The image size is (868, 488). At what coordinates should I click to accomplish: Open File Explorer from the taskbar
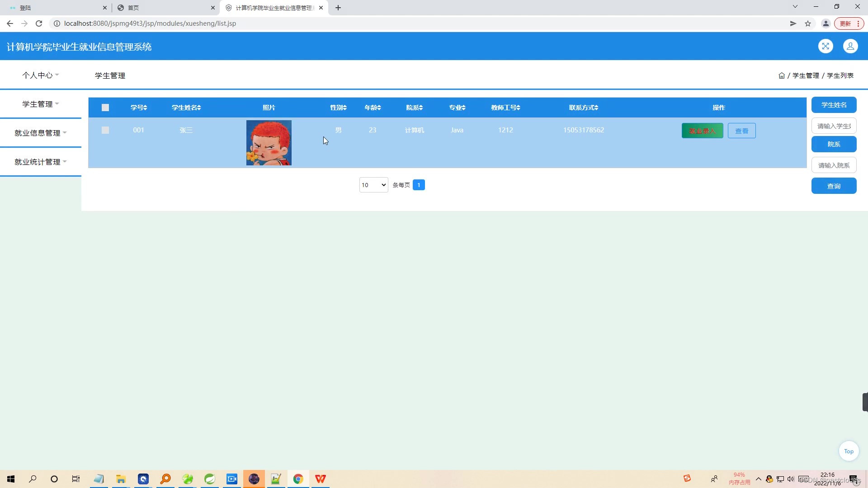tap(120, 479)
